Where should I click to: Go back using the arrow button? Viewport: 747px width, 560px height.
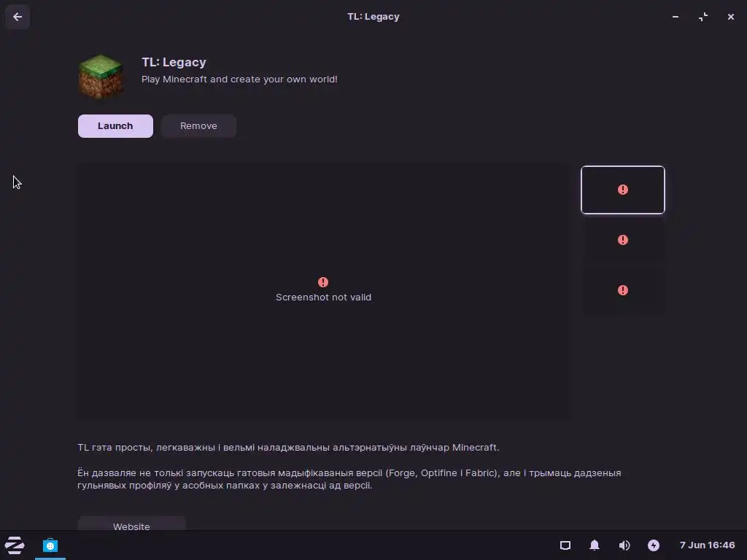tap(18, 17)
